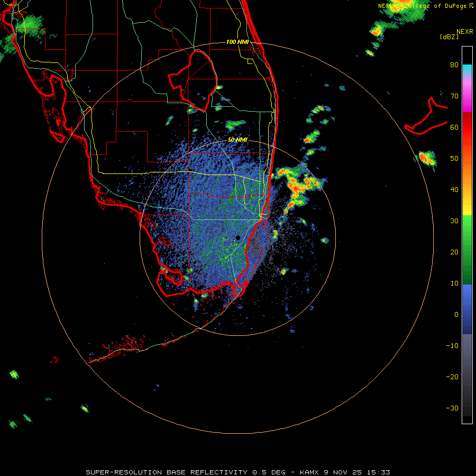Click the 80 value on the dBZ scale
This screenshot has width=476, height=476.
click(x=454, y=65)
